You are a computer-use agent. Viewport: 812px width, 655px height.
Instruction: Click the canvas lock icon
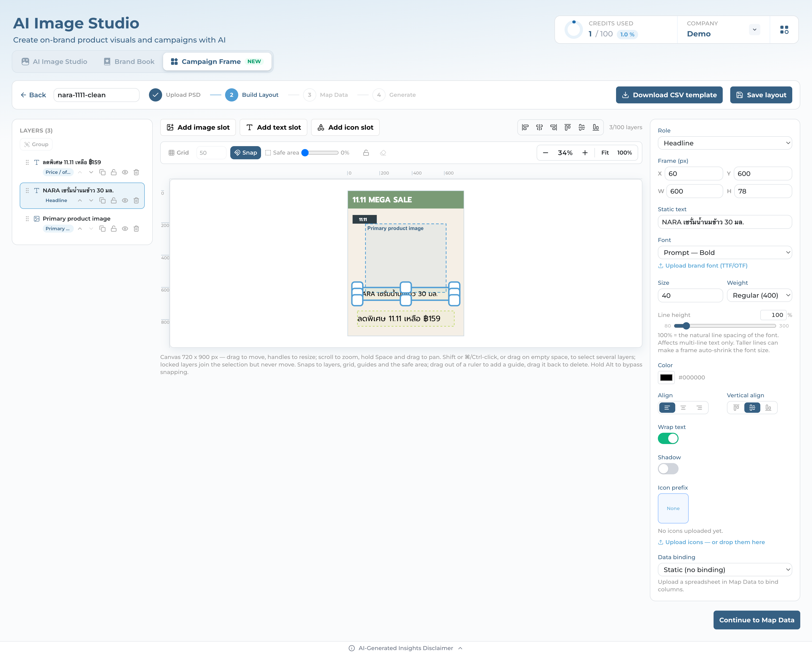point(366,153)
